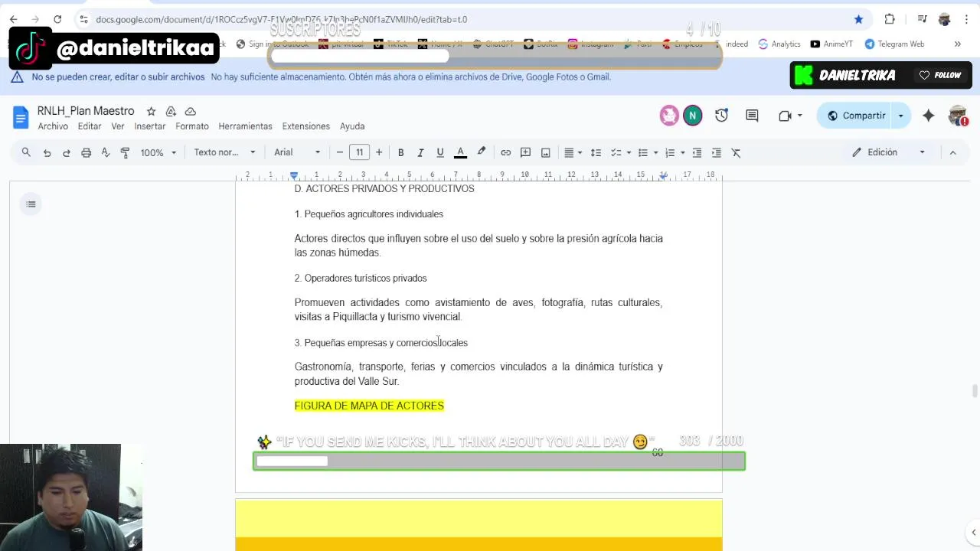
Task: Toggle bold formatting
Action: 400,152
